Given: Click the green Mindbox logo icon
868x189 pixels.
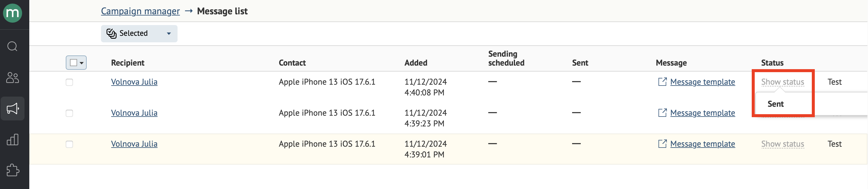Looking at the screenshot, I should coord(13,13).
